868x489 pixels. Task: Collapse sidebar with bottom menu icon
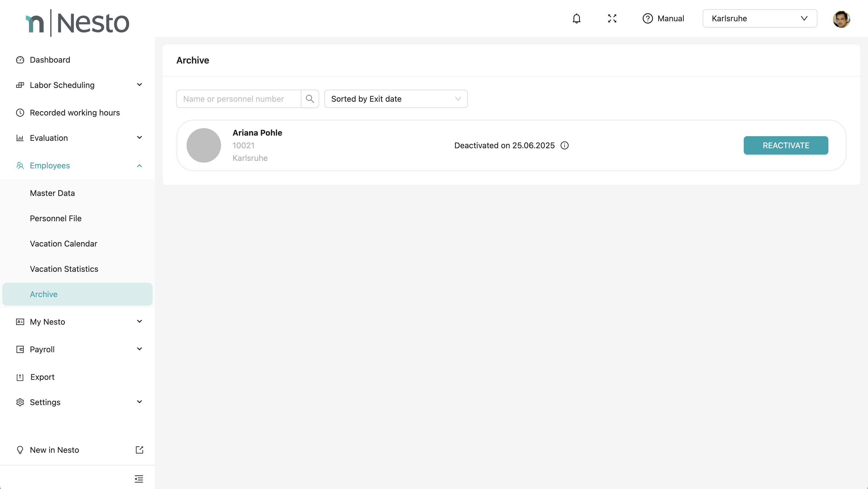tap(139, 479)
